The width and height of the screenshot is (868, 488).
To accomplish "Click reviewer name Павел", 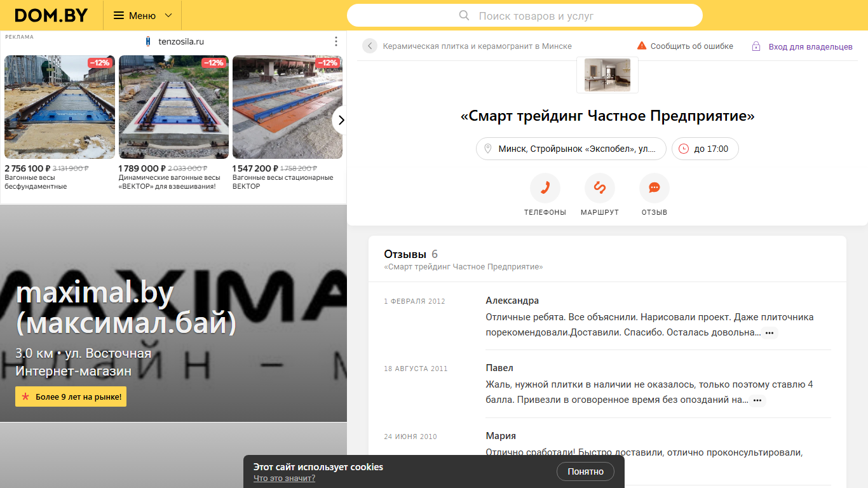I will coord(499,368).
